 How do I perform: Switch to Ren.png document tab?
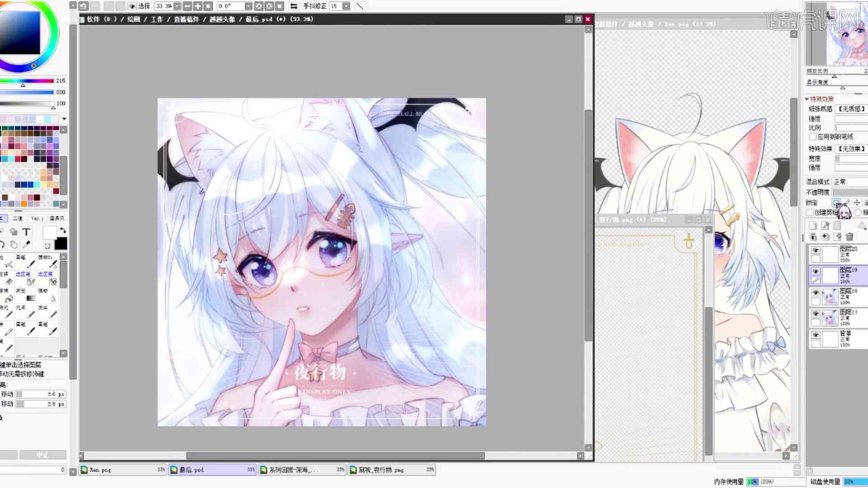[x=123, y=470]
